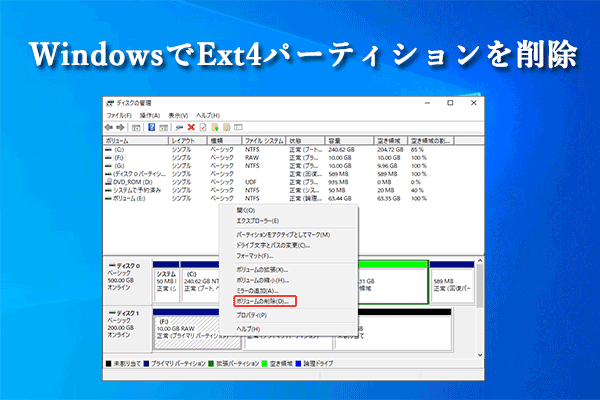Click the Forward arrow toolbar icon

click(121, 127)
